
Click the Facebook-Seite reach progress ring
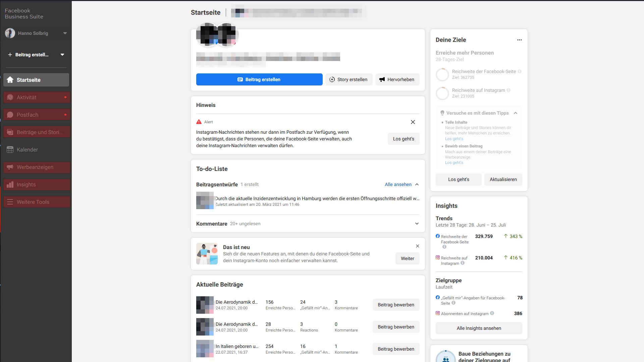(x=442, y=74)
